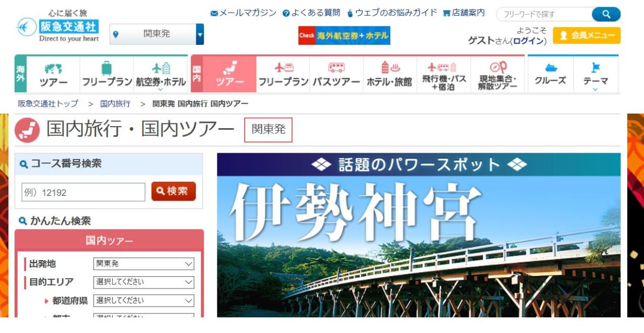644x333 pixels.
Task: Click the blue search magnifier button
Action: point(606,14)
